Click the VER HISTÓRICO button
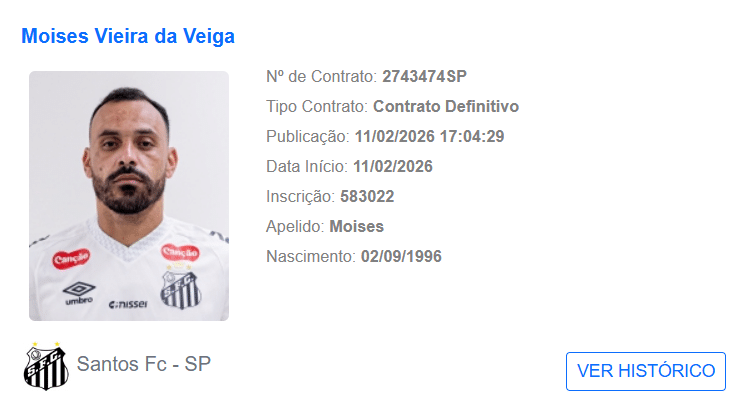The width and height of the screenshot is (755, 412). click(x=646, y=371)
